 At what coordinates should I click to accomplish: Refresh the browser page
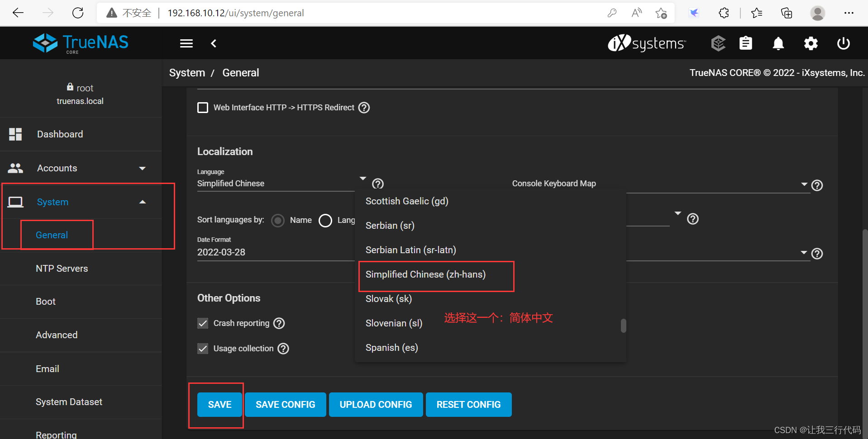click(78, 13)
